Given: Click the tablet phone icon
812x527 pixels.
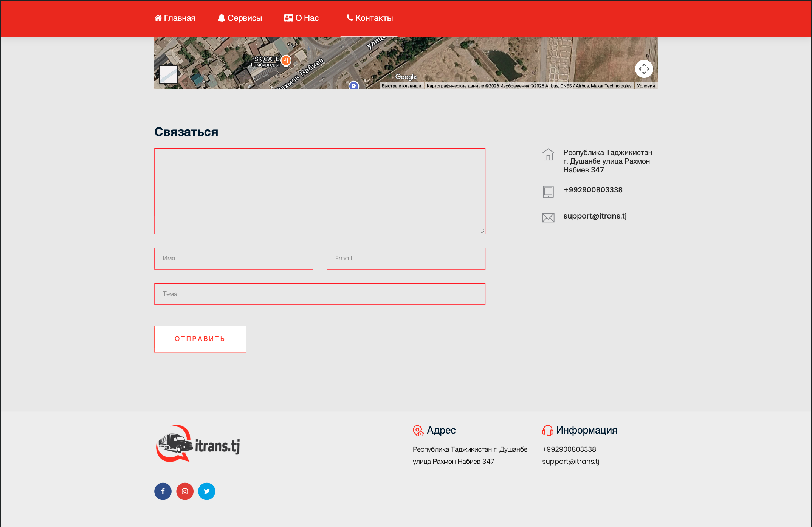Looking at the screenshot, I should [x=548, y=192].
